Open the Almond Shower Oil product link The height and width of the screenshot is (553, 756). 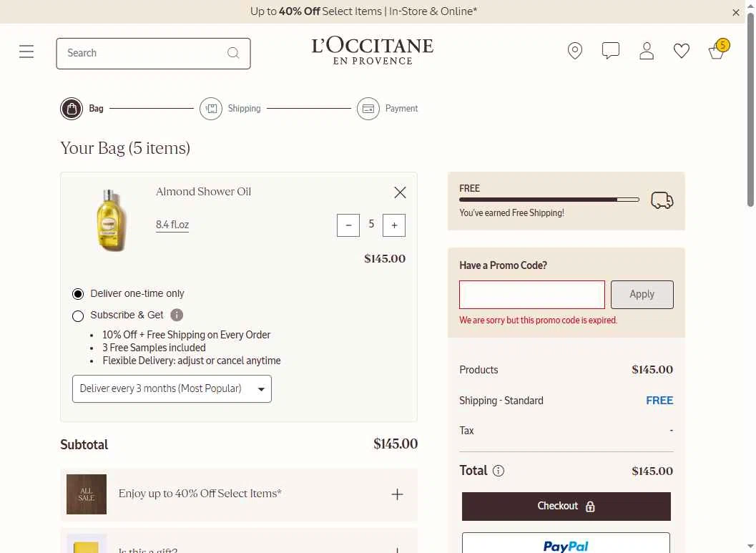click(x=203, y=192)
